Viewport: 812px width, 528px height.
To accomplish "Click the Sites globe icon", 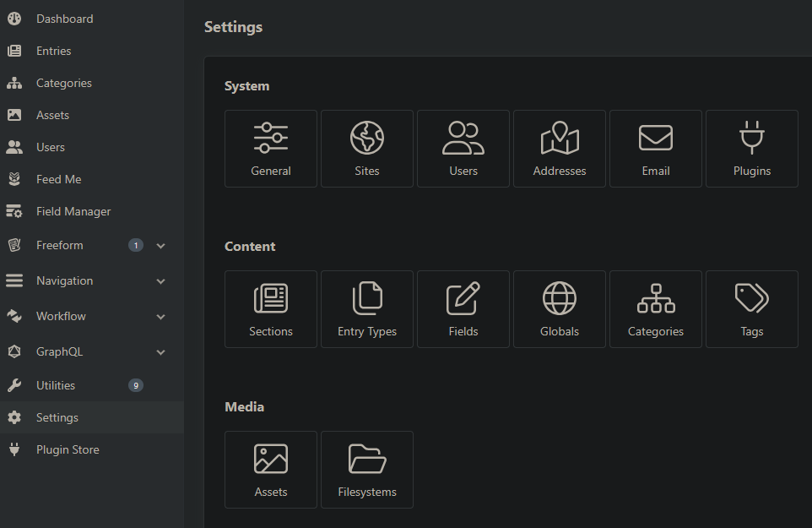I will coord(366,137).
